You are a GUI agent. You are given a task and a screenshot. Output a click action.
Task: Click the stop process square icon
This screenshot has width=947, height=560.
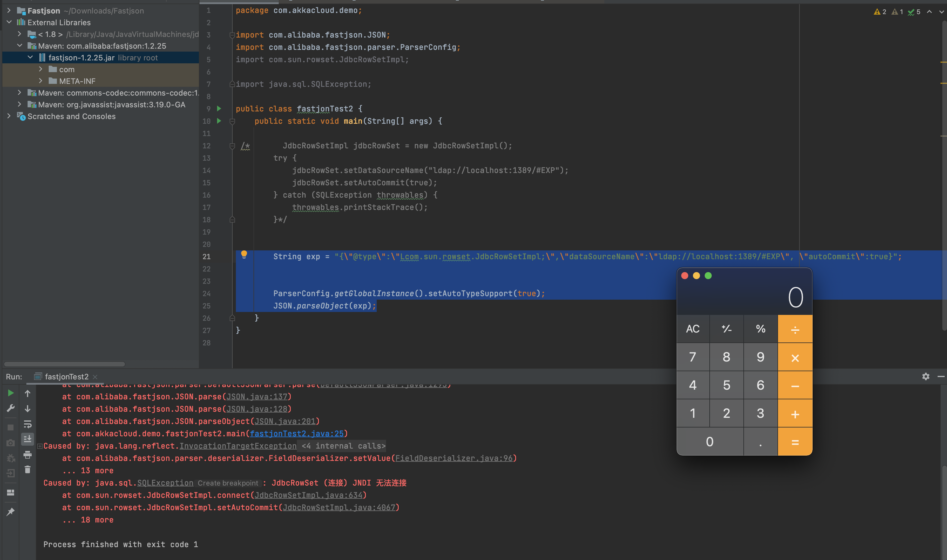11,427
